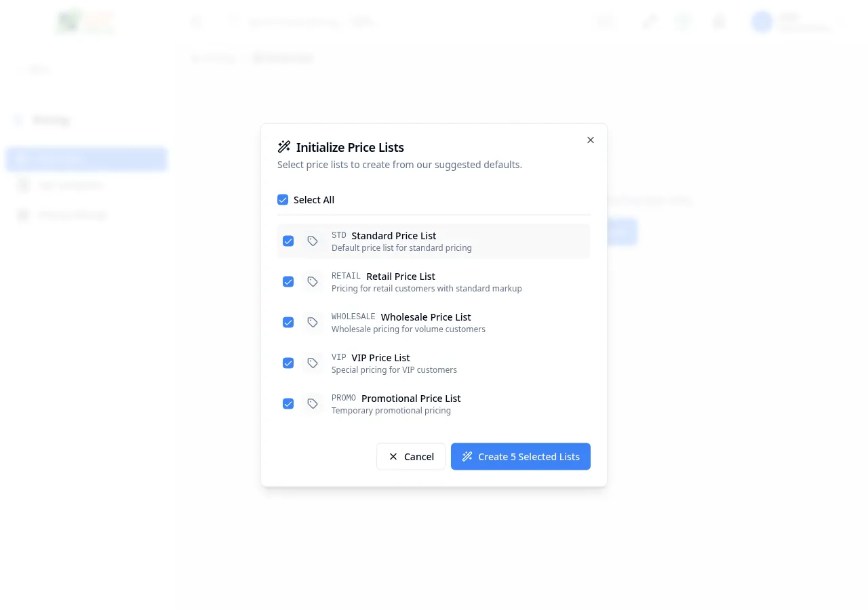Click the tag icon beside Promotional Price List
The image size is (868, 610).
(x=313, y=404)
